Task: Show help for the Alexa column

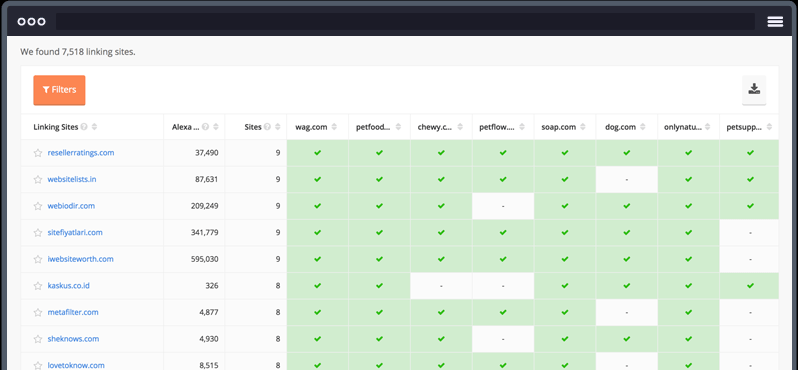Action: click(205, 127)
